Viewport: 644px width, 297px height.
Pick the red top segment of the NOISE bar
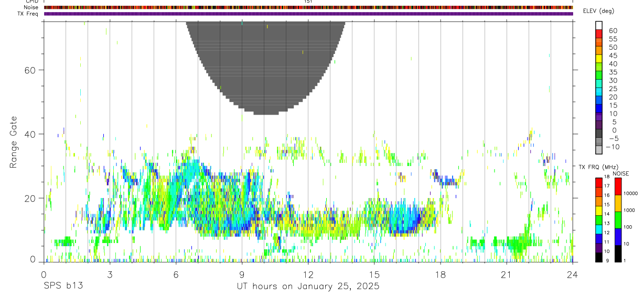point(618,186)
